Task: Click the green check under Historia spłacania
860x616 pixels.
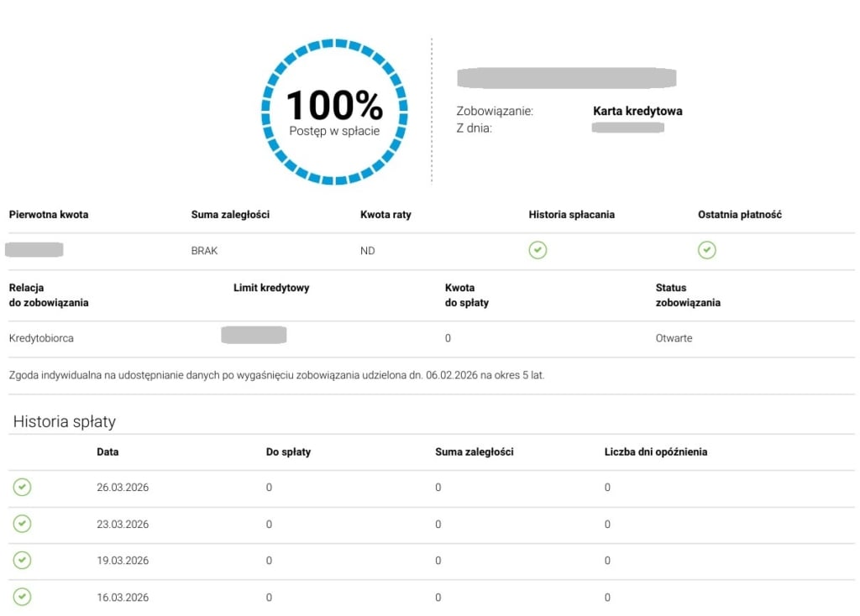Action: (x=537, y=250)
